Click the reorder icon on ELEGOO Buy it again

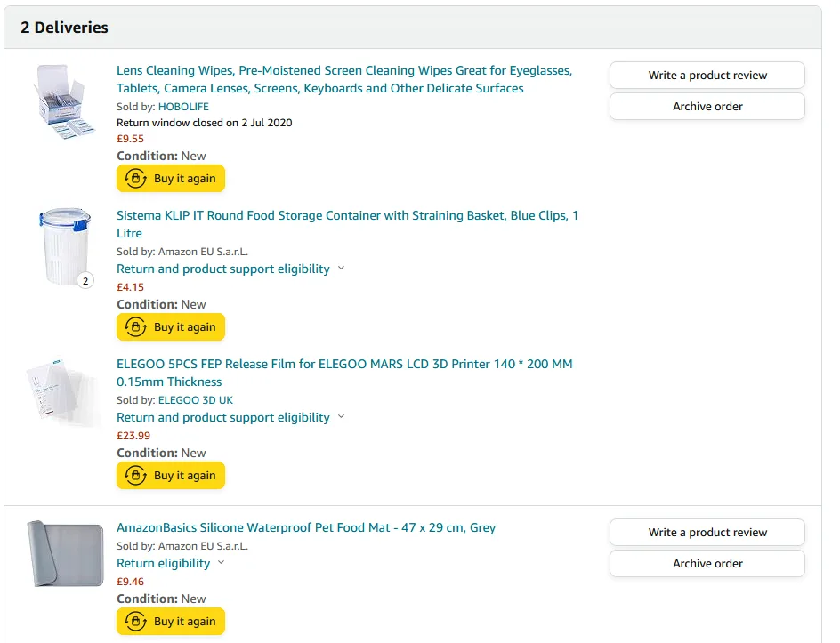tap(135, 476)
